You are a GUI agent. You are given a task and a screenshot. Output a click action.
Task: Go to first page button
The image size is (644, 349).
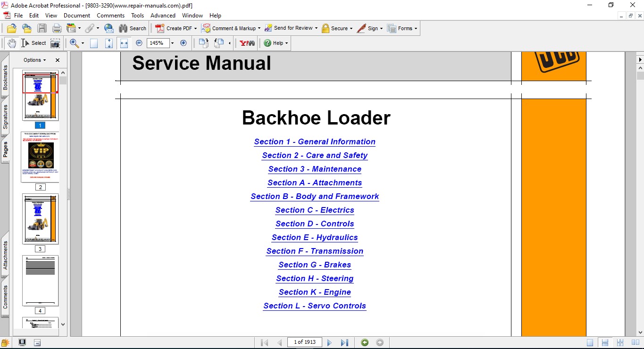264,342
